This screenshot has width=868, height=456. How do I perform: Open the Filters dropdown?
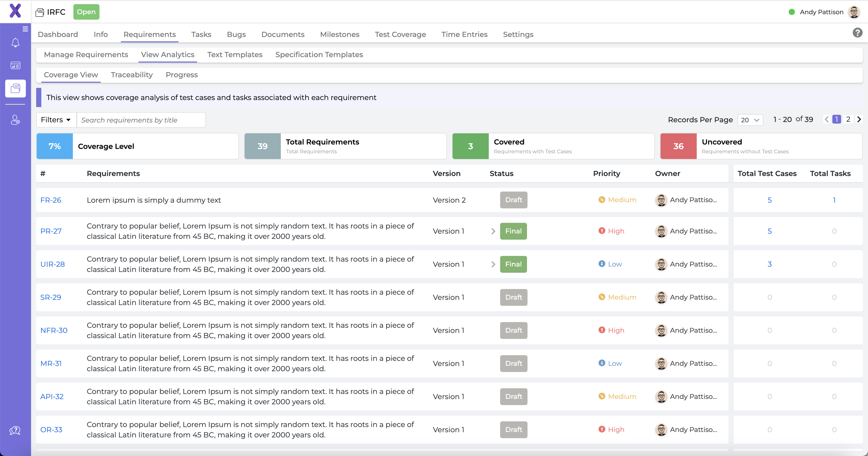pos(56,120)
